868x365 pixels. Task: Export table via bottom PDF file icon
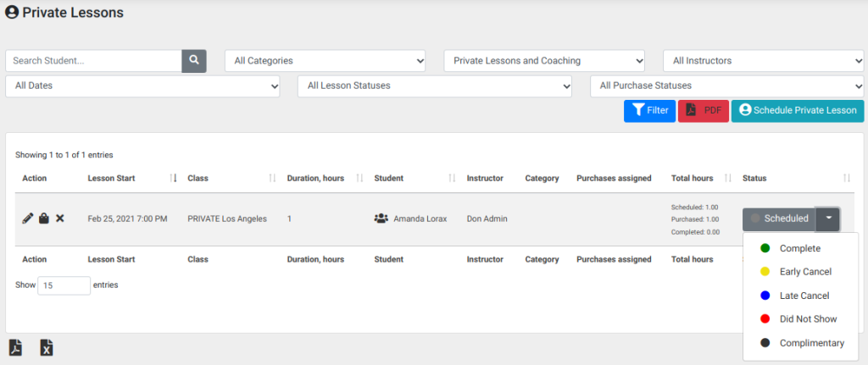point(16,348)
